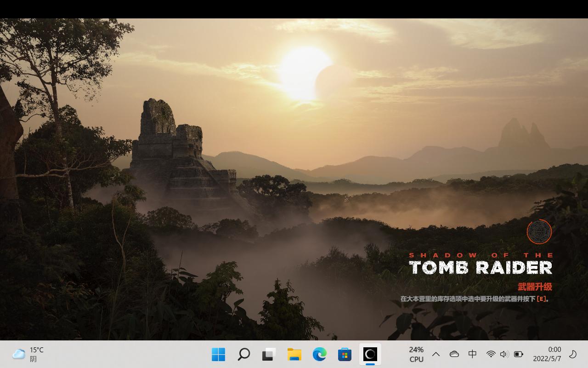Click the red 武器升级 heading
Image resolution: width=588 pixels, height=368 pixels.
(x=535, y=287)
